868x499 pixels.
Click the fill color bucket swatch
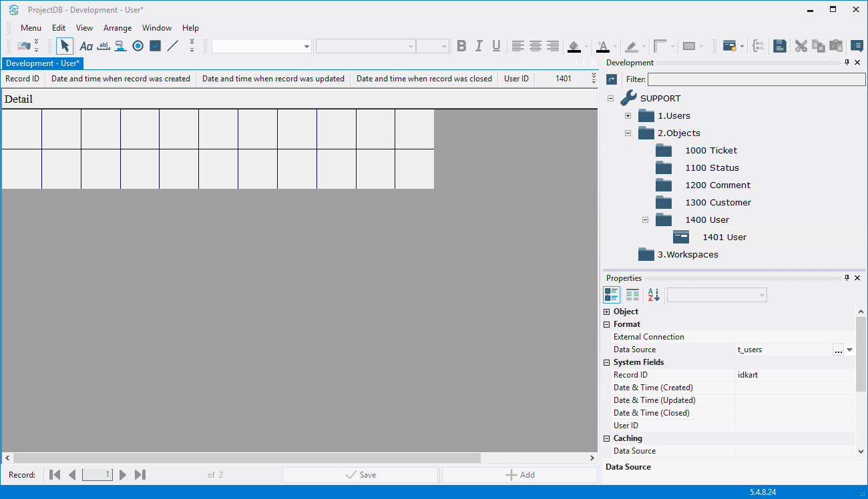pyautogui.click(x=574, y=46)
